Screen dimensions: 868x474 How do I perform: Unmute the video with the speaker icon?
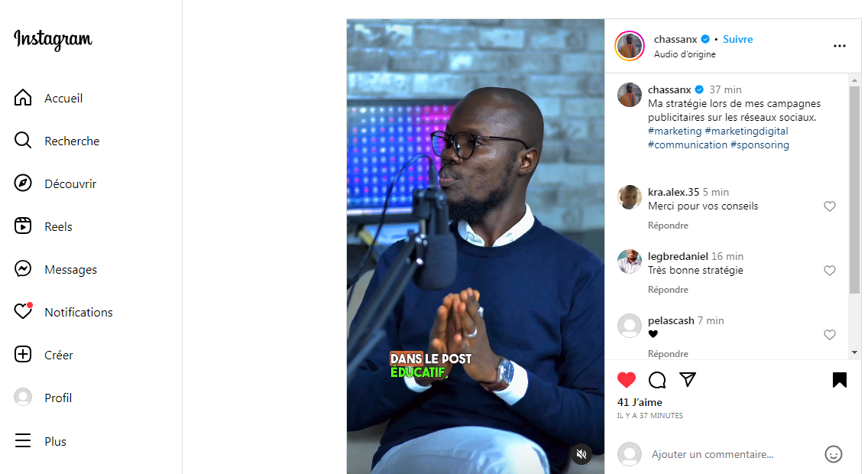(x=581, y=454)
